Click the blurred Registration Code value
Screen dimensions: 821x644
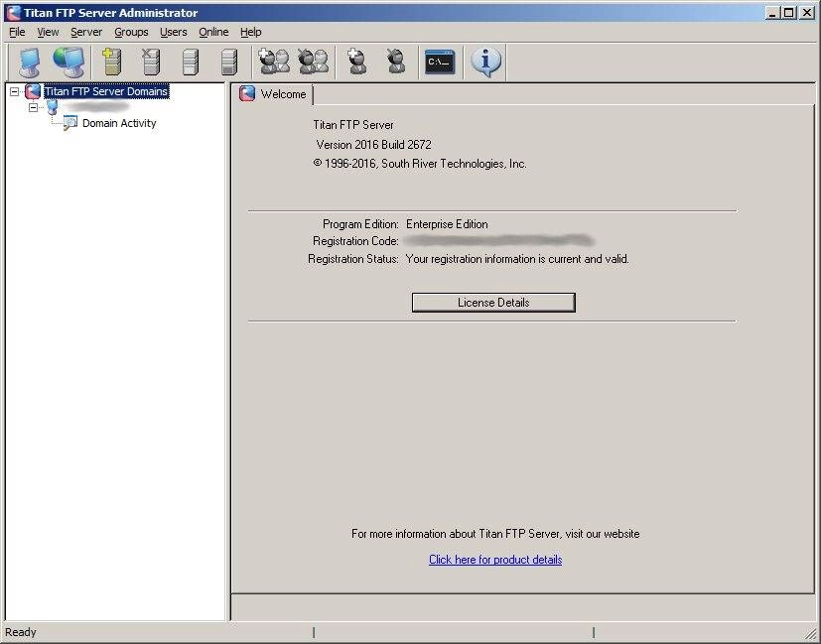click(x=499, y=241)
